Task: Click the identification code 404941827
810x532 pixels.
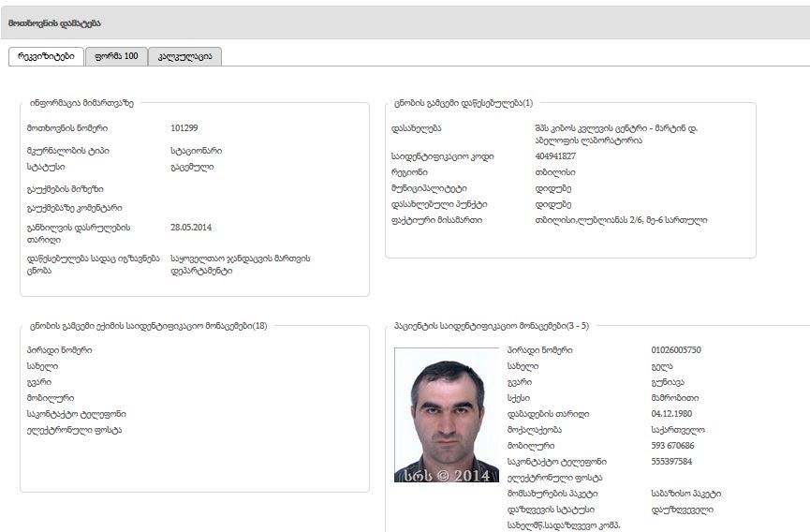Action: [549, 156]
